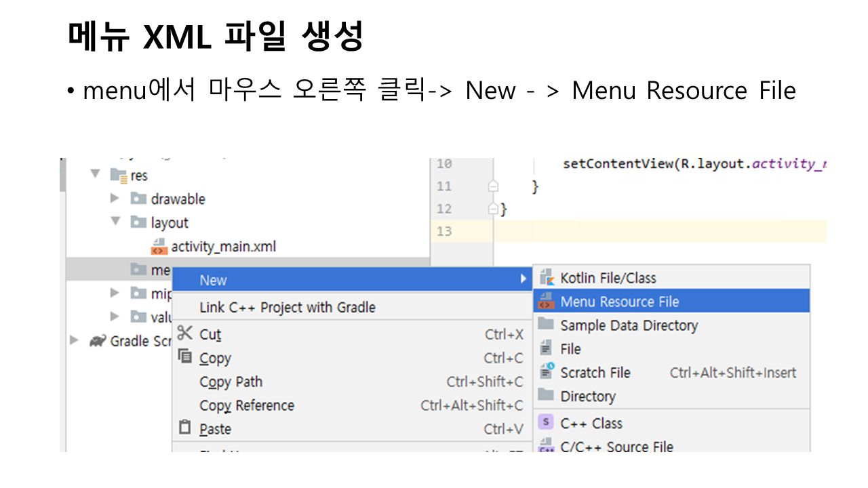Click the fold marker on line 11
Viewport: 868px width, 488px height.
(x=494, y=186)
